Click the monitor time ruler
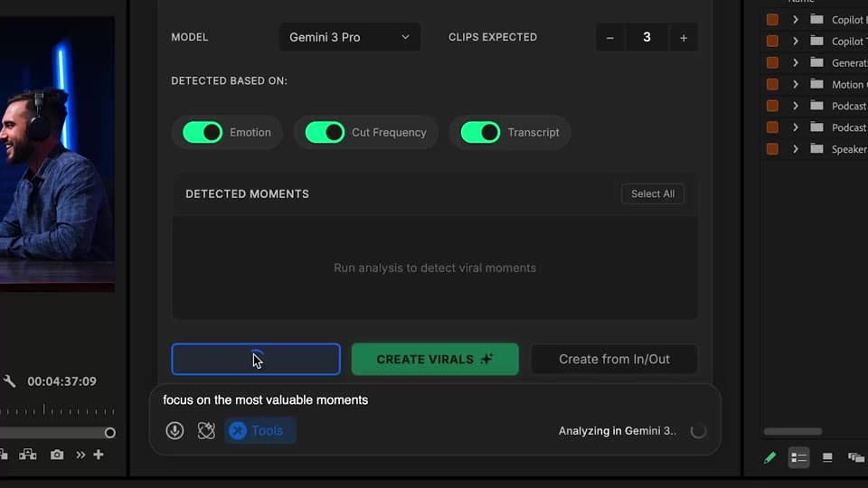The height and width of the screenshot is (488, 868). pyautogui.click(x=57, y=410)
